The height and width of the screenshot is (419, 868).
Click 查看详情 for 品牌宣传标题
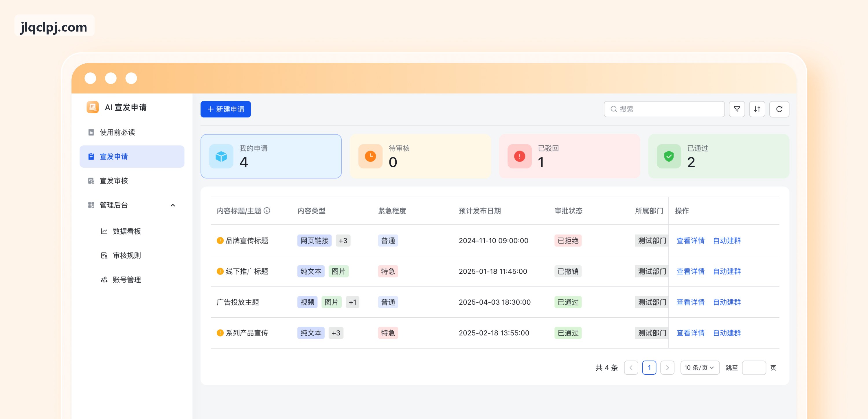tap(690, 241)
